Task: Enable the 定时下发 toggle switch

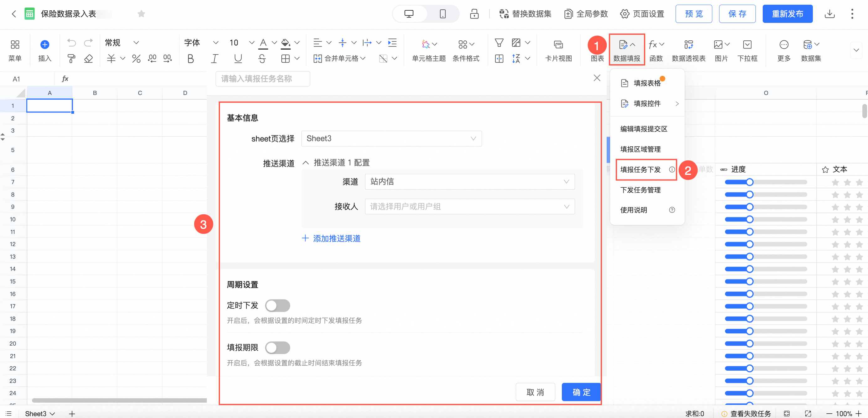Action: (277, 306)
